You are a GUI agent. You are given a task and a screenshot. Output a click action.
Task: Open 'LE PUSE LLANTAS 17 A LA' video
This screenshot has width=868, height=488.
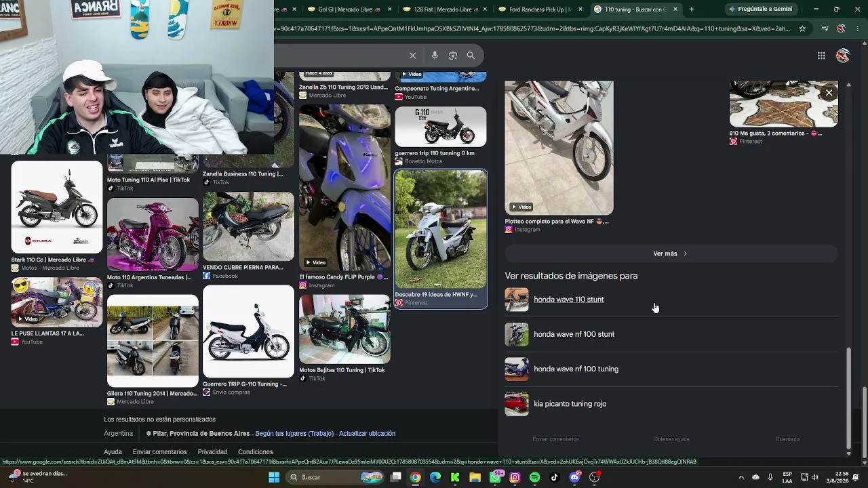tap(57, 302)
